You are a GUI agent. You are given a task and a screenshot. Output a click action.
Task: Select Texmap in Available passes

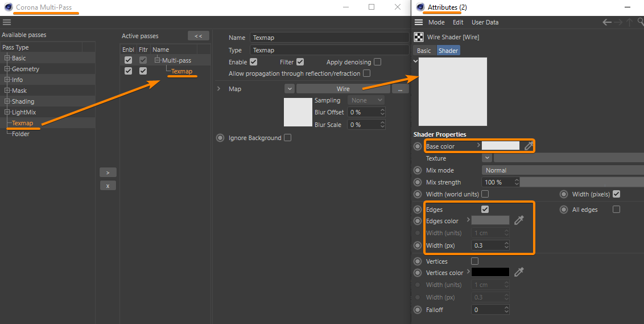22,123
